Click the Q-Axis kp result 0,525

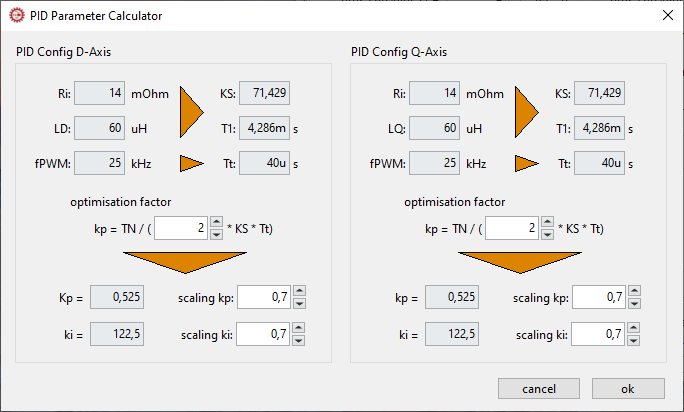click(x=452, y=297)
